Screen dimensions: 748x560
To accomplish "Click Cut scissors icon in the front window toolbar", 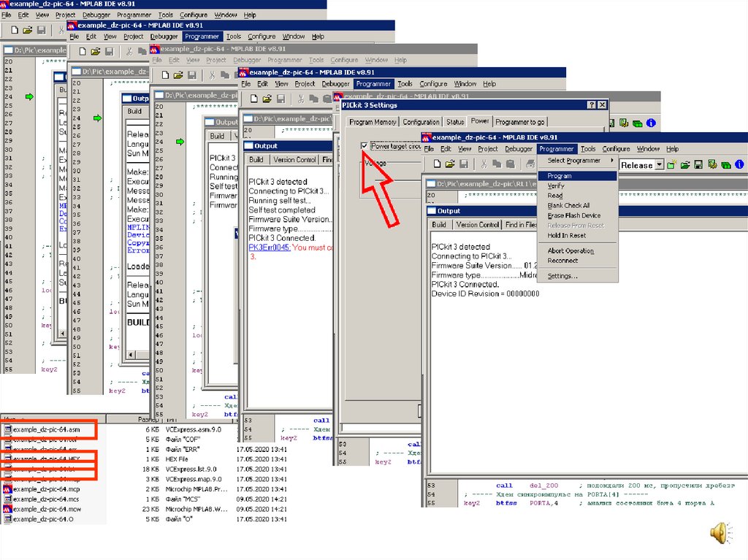I will point(484,164).
